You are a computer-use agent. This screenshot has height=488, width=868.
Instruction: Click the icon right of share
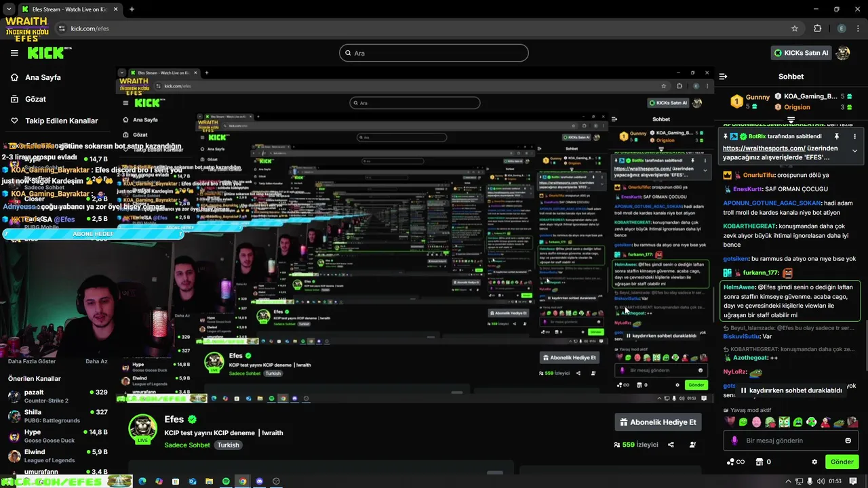pos(692,445)
